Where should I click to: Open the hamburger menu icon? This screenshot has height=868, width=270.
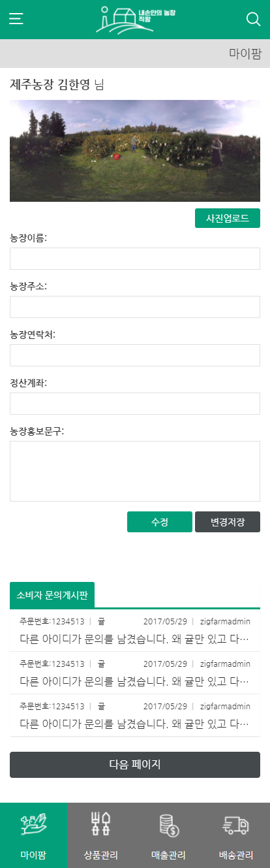(16, 19)
